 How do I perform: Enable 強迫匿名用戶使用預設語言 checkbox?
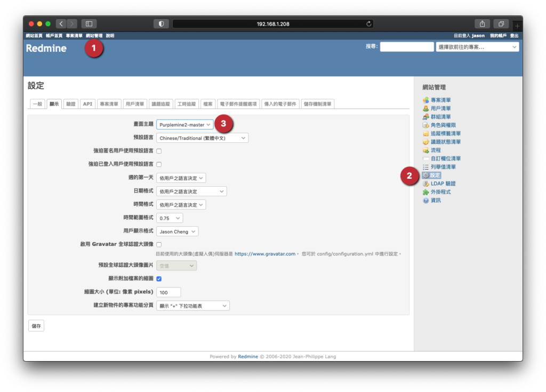point(159,151)
